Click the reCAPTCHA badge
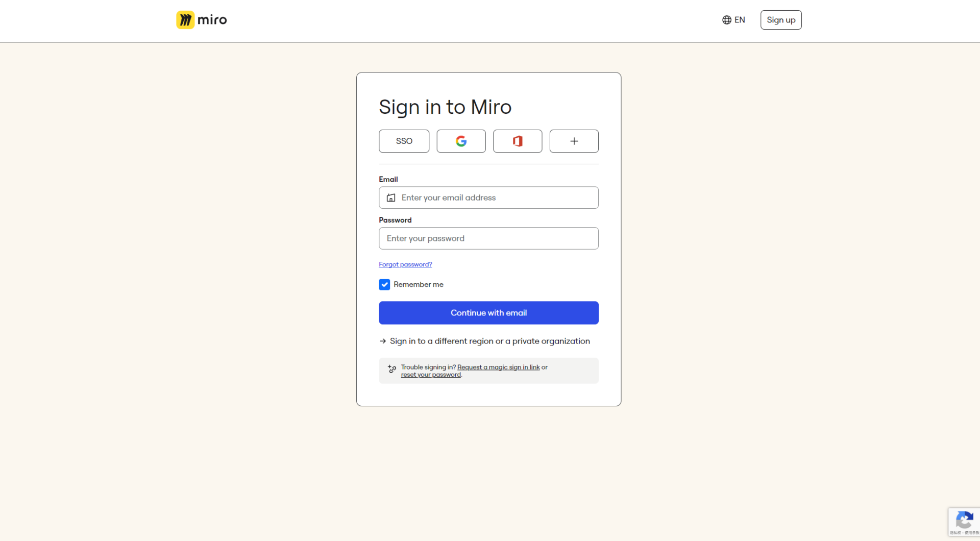The image size is (980, 541). 964,522
